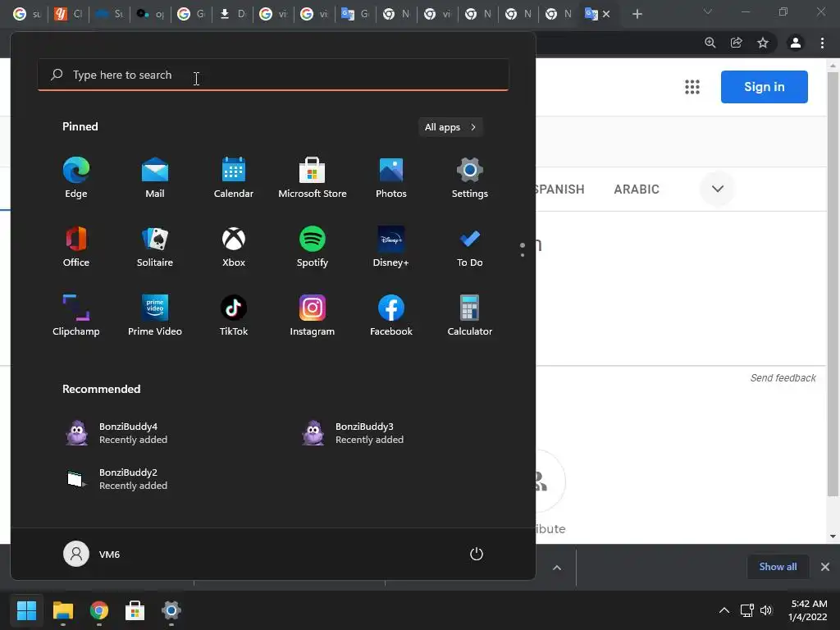This screenshot has width=840, height=630.
Task: Open the Calculator app
Action: tap(470, 316)
